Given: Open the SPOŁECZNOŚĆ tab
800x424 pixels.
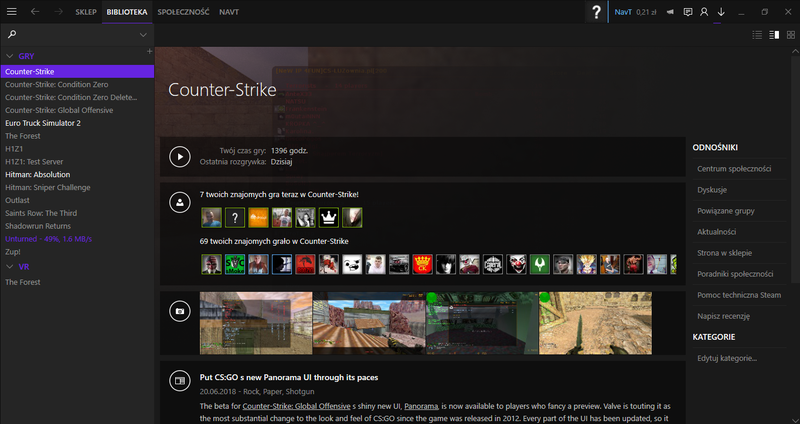Looking at the screenshot, I should pos(184,12).
